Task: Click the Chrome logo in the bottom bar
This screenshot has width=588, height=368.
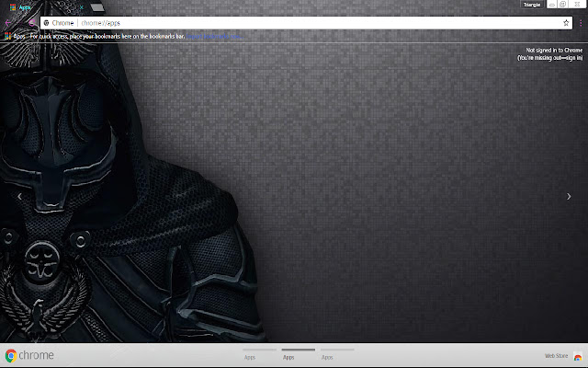Action: (29, 355)
